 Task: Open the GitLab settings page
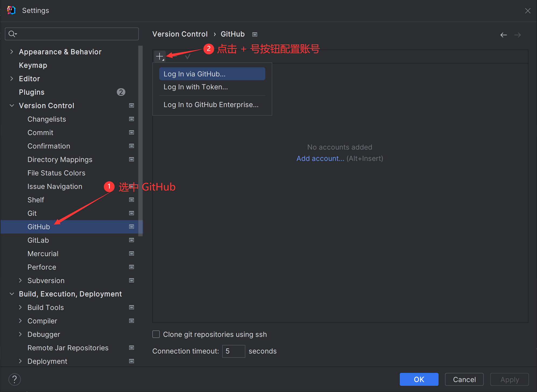(38, 240)
